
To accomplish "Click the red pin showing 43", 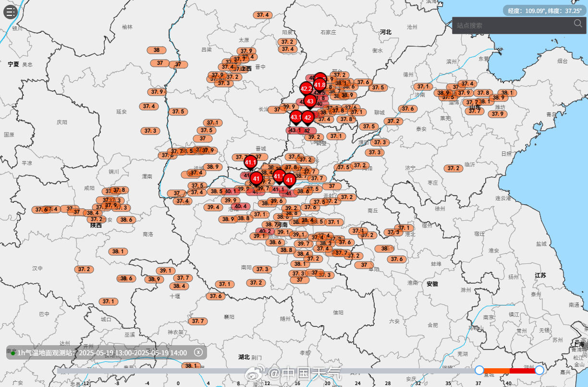I will (310, 101).
